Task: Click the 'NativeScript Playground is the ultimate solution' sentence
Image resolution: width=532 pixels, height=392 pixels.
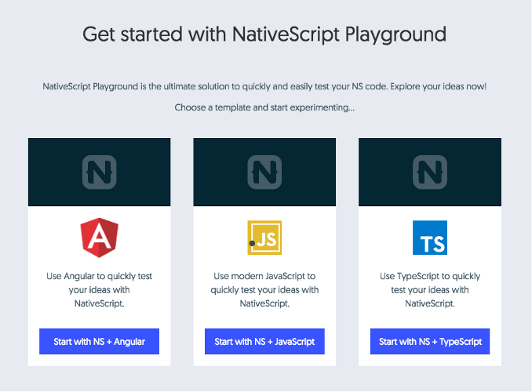Action: [x=264, y=86]
